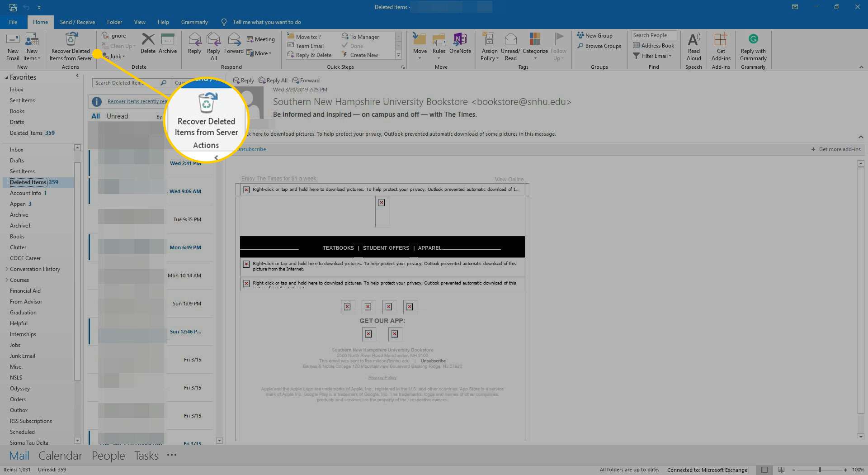Show All messages filter
Viewport: 868px width, 475px height.
click(96, 116)
